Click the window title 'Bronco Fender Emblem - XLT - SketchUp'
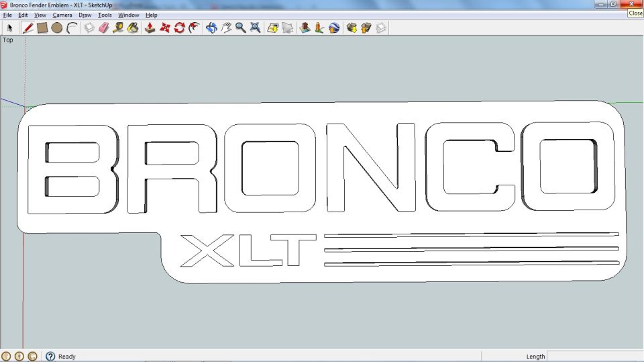This screenshot has height=362, width=644. [x=61, y=5]
